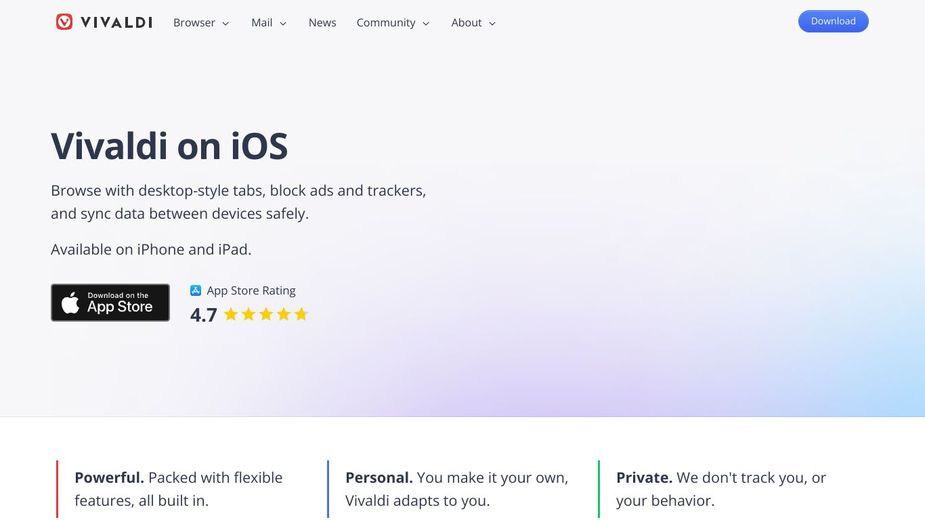Expand the Browser menu chevron
925x520 pixels.
(x=225, y=24)
